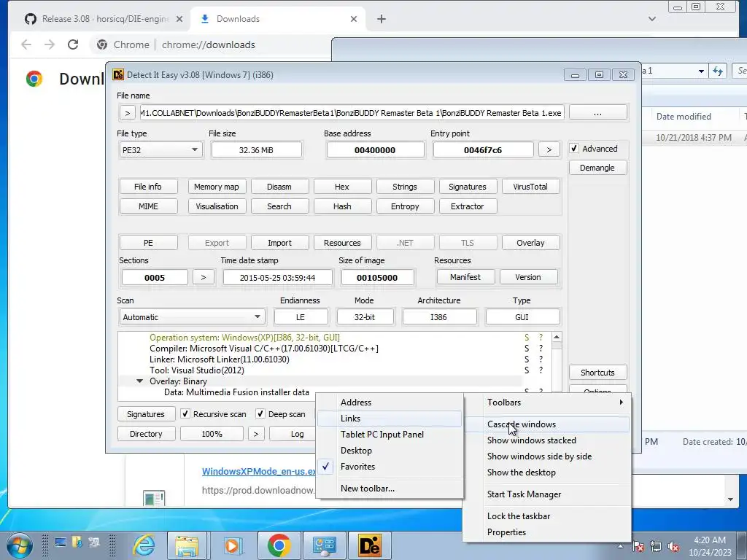Open WindowsXPMode_en-us.exe download link
747x560 pixels.
(x=259, y=472)
